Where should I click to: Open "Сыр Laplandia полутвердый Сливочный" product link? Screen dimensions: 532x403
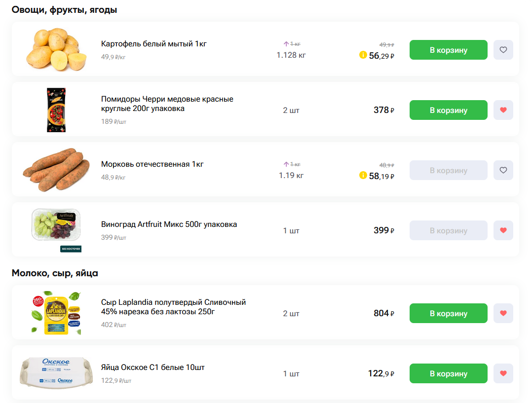(x=173, y=307)
